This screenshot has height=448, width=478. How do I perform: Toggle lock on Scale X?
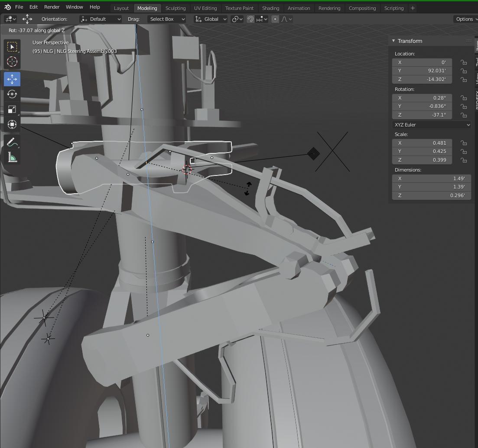click(x=464, y=143)
